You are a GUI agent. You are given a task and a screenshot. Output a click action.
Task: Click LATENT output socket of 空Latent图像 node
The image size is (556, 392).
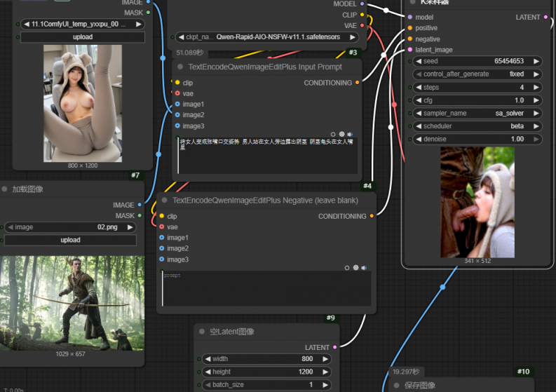coord(334,347)
